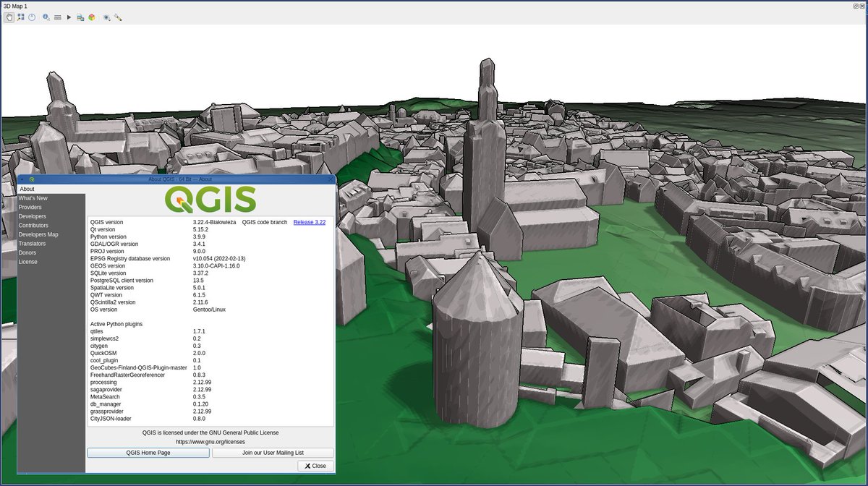Screen dimensions: 868x486
Task: Click the 'Gentoo/Linux' OS value
Action: pos(209,310)
